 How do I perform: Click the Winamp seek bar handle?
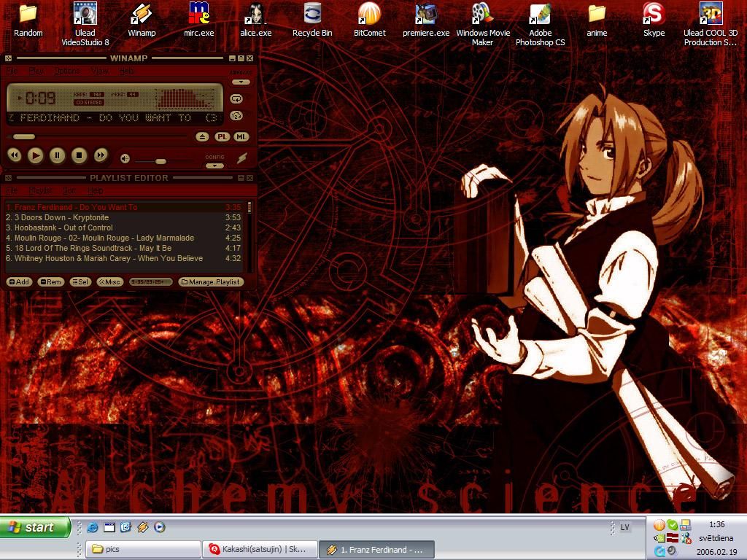[x=24, y=137]
